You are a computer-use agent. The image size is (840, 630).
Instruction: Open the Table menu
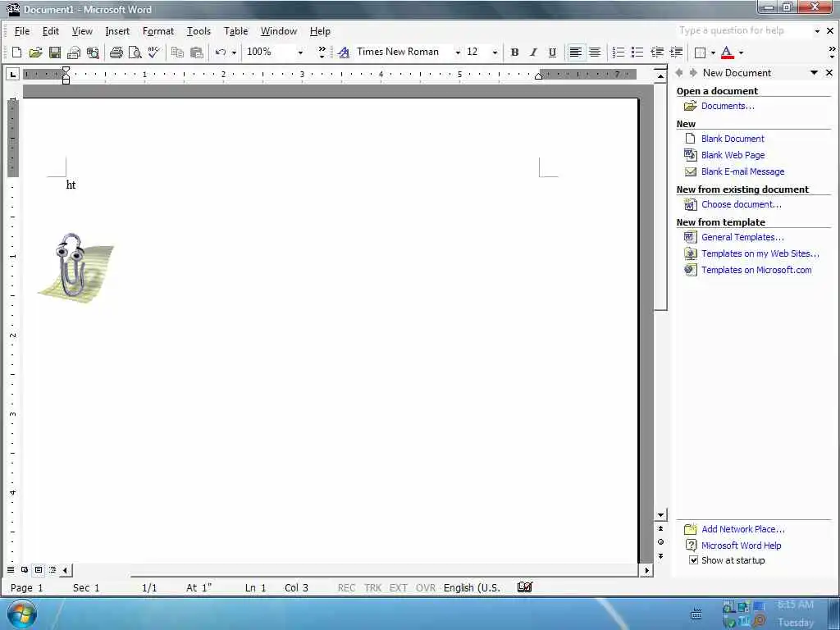pyautogui.click(x=235, y=31)
